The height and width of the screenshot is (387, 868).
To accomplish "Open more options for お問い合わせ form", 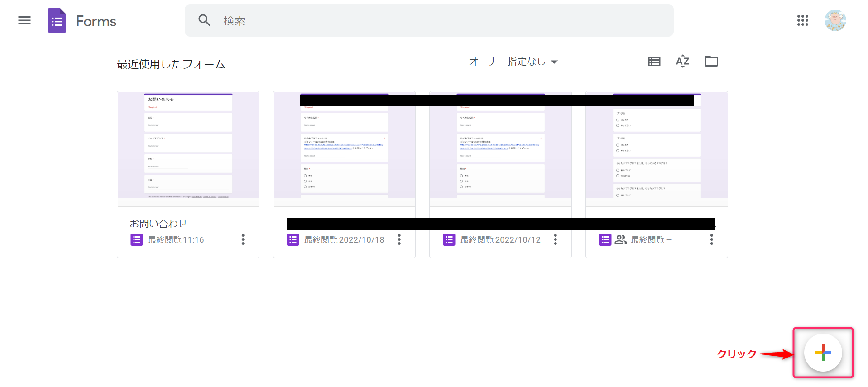I will pos(243,239).
